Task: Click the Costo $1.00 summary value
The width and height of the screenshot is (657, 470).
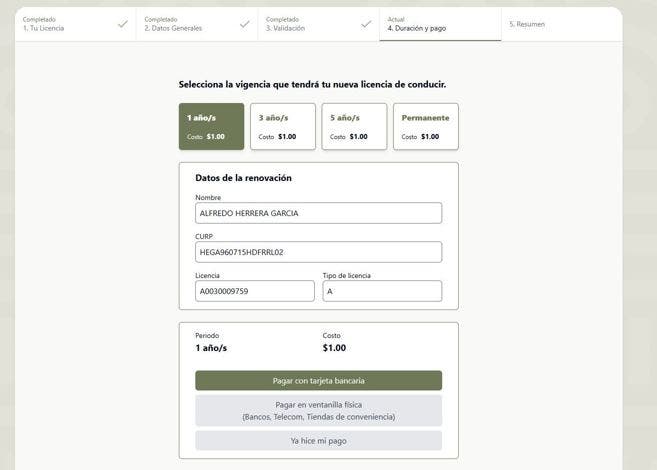Action: tap(334, 348)
